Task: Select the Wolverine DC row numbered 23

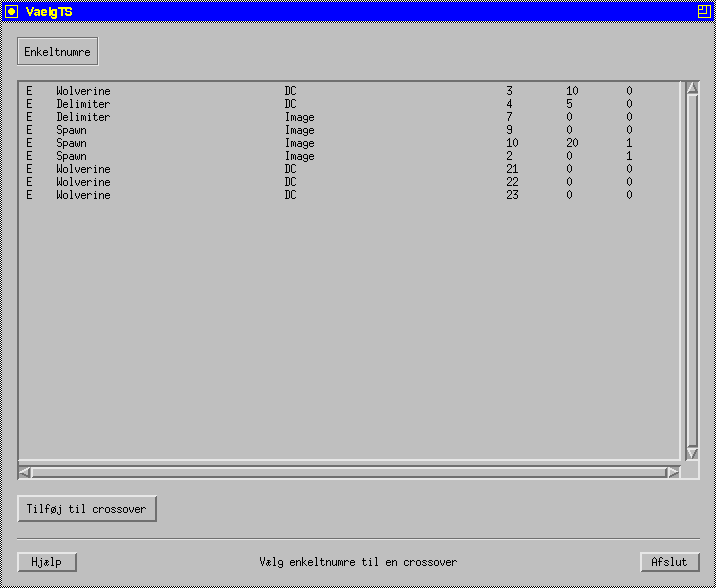Action: click(x=349, y=195)
